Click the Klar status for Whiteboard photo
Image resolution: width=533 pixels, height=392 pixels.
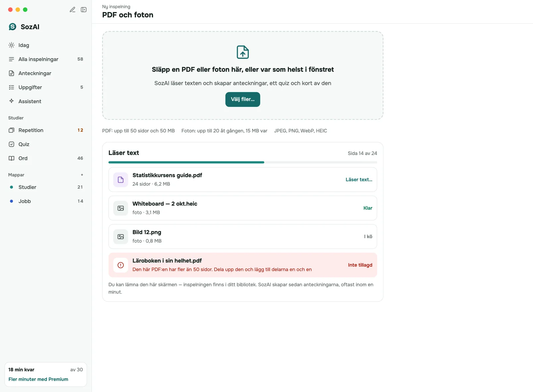coord(368,208)
